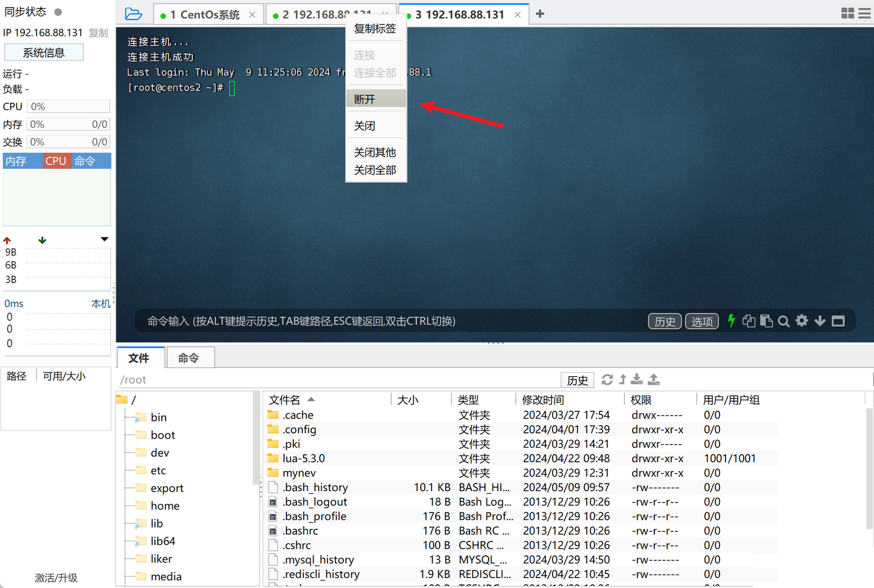Select the boot folder in the tree
This screenshot has height=588, width=874.
(x=163, y=435)
